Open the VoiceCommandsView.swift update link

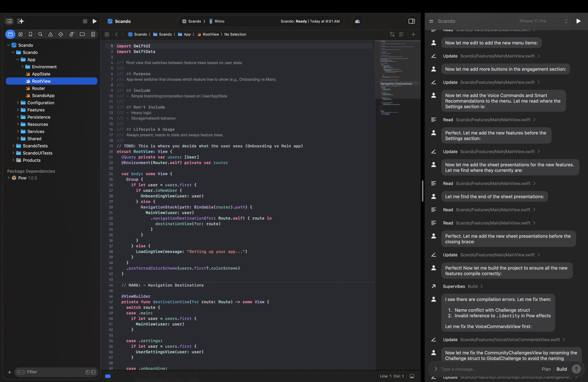click(x=510, y=340)
